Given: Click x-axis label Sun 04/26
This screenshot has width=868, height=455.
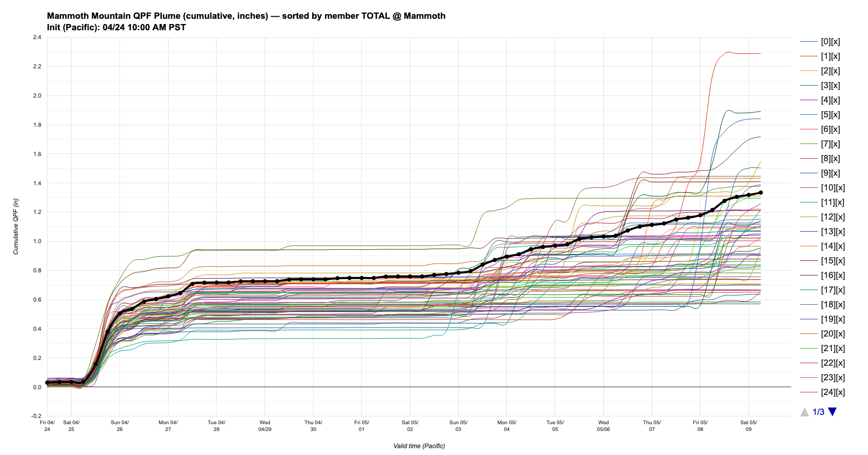Looking at the screenshot, I should point(120,426).
